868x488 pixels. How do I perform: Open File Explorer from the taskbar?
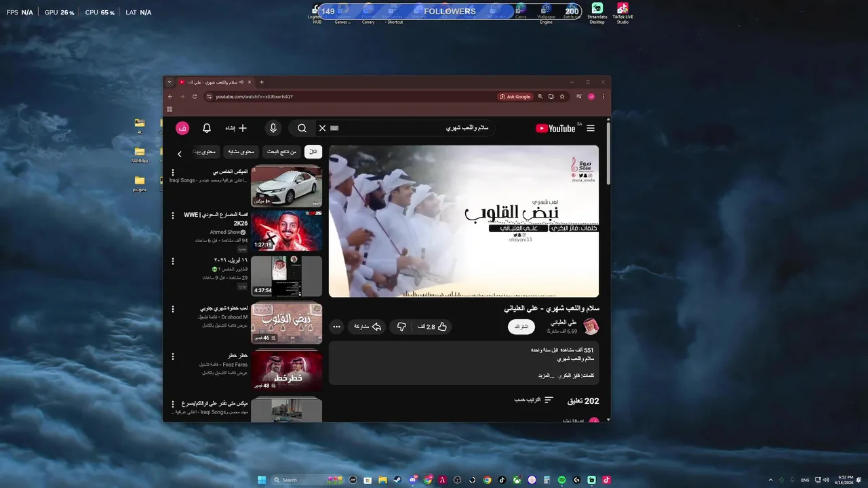click(x=382, y=480)
